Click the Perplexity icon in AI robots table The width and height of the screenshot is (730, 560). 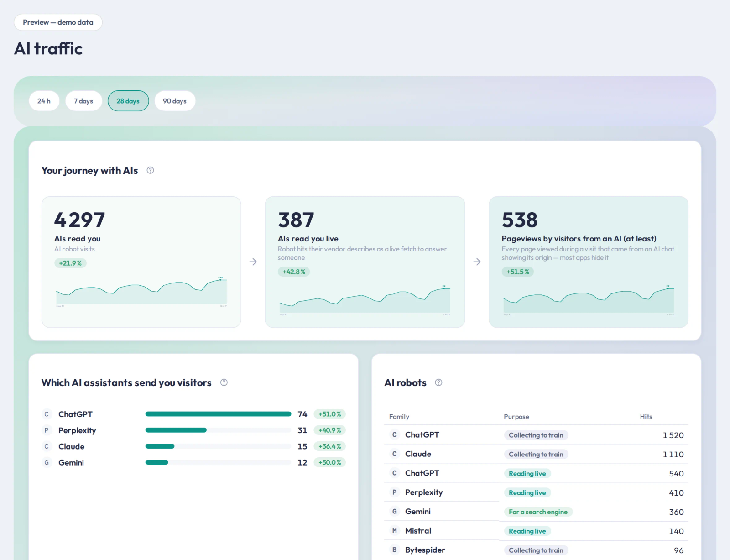tap(395, 492)
